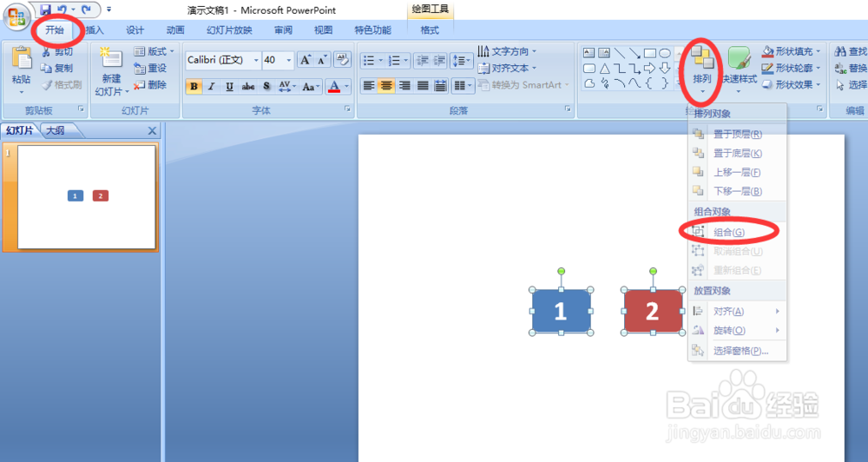This screenshot has width=868, height=462.
Task: Select the arrow line shape
Action: [635, 53]
